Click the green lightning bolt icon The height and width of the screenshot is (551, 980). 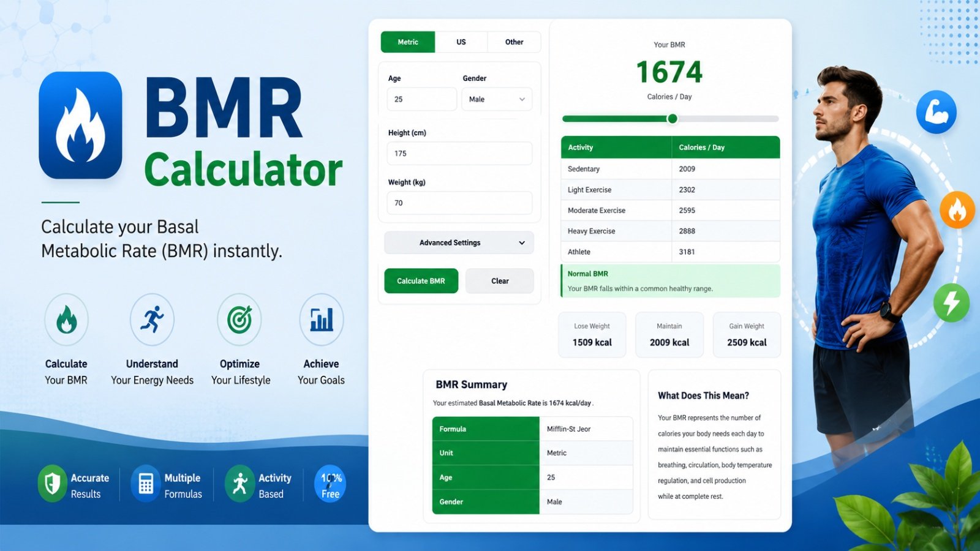point(951,302)
